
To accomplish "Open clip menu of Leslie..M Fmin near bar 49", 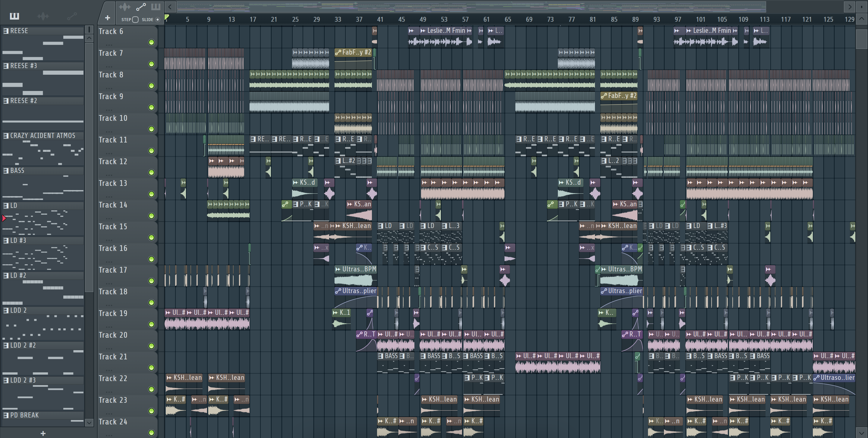I will 423,31.
